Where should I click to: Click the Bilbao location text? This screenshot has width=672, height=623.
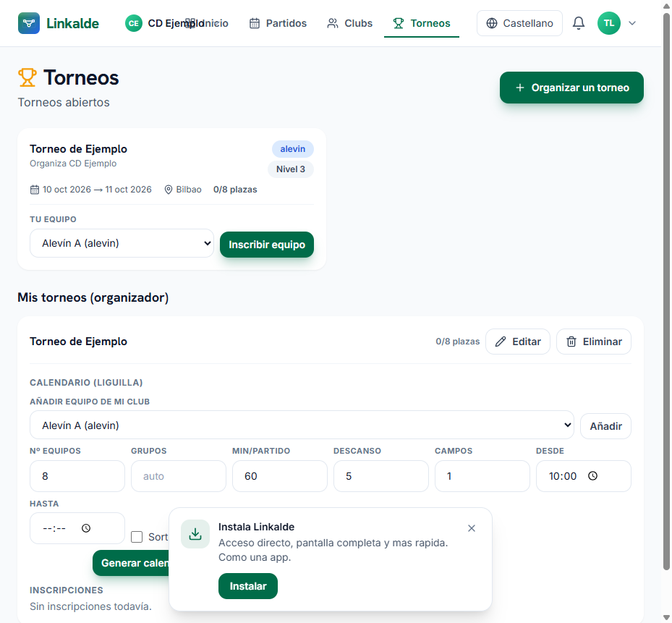tap(189, 190)
